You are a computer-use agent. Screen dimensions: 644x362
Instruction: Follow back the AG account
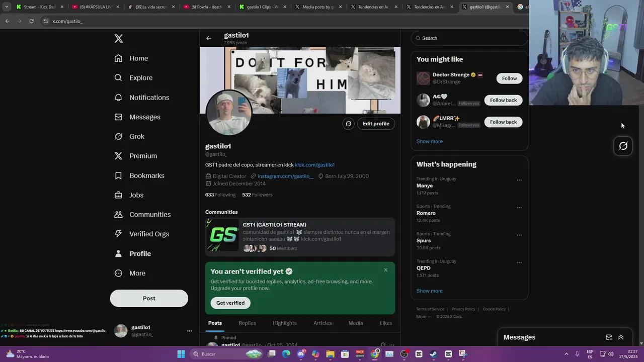click(503, 100)
